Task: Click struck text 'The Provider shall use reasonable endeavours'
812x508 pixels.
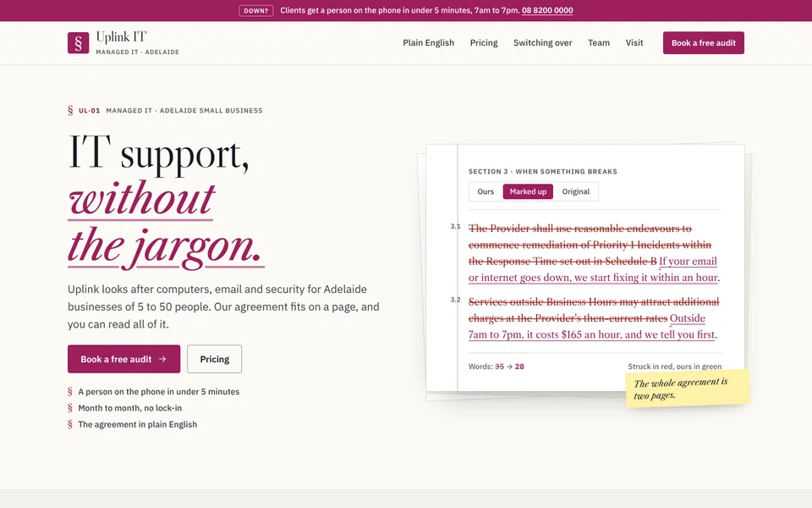Action: [580, 229]
